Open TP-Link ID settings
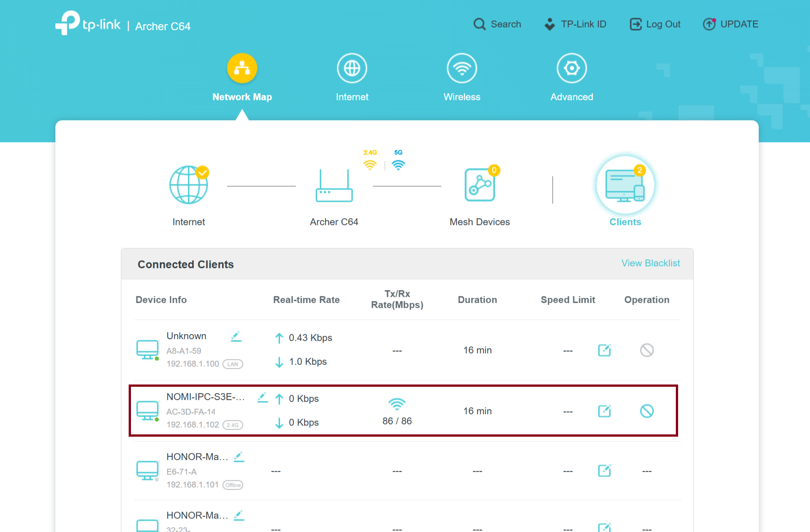 coord(575,24)
